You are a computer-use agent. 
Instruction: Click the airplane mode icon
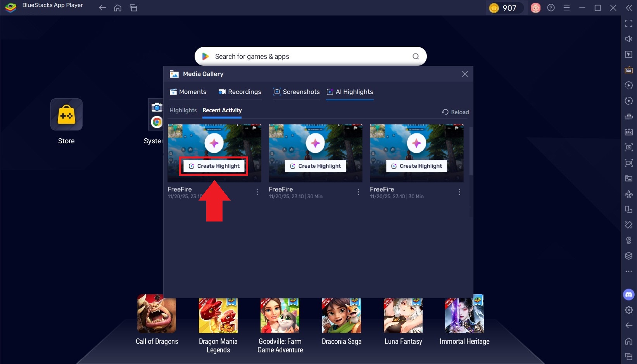(x=628, y=194)
